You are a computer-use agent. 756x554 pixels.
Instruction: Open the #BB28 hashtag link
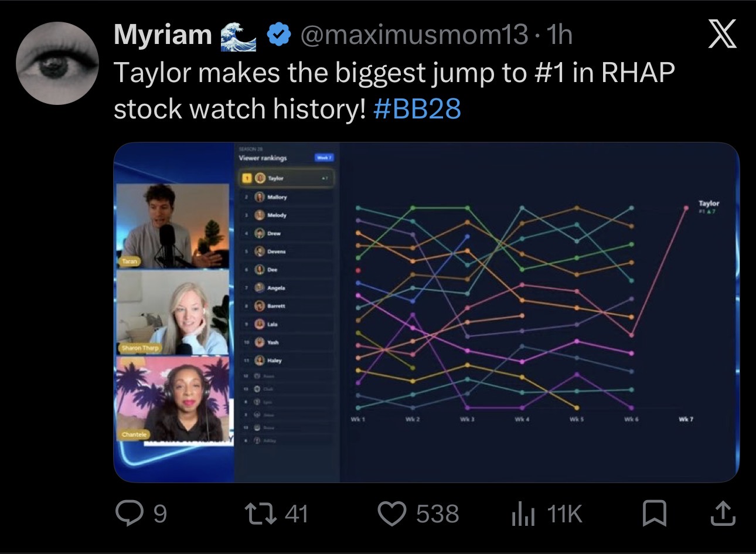click(417, 108)
